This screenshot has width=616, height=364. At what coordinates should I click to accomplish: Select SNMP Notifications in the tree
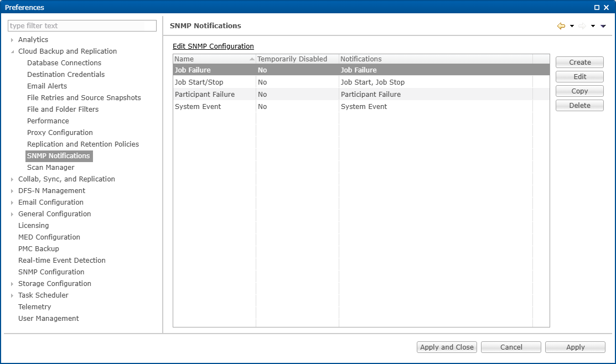[59, 156]
